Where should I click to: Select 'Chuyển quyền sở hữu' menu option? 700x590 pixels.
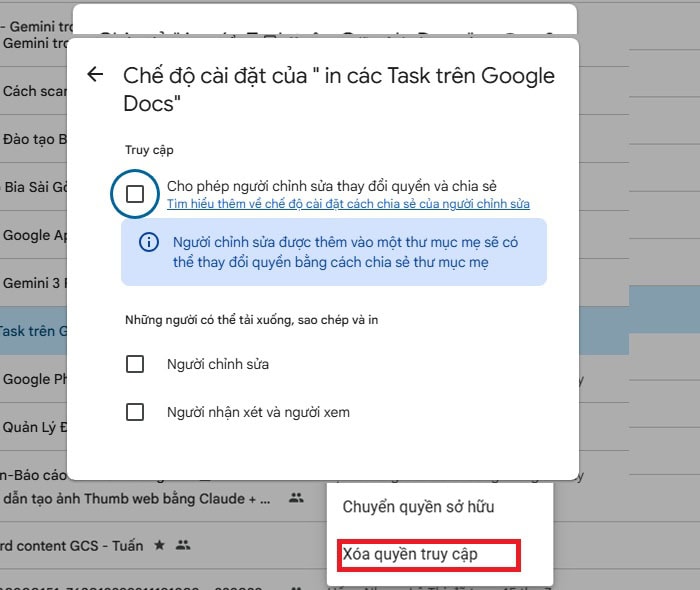click(x=418, y=507)
